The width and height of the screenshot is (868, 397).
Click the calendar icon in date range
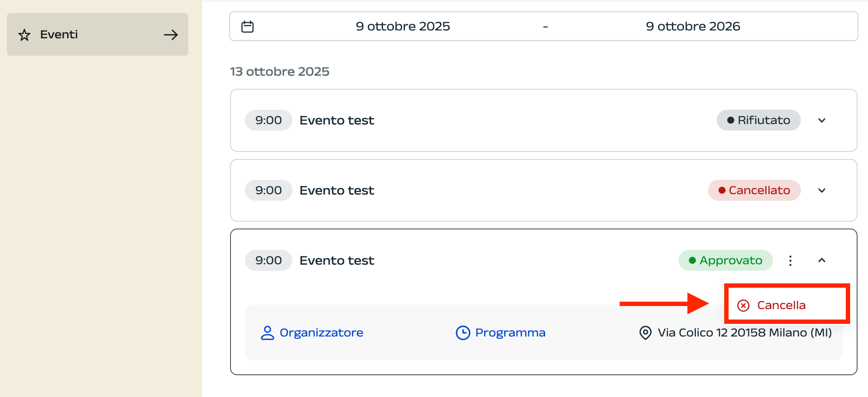248,27
